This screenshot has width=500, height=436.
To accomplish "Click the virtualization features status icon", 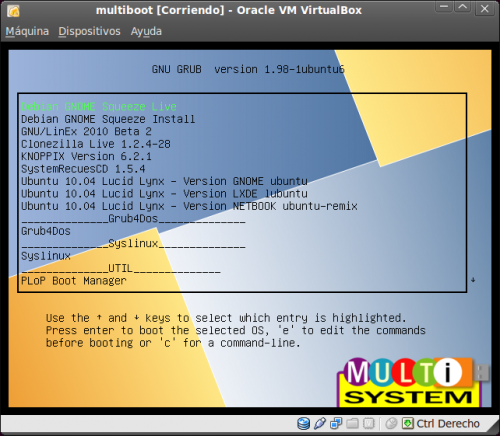I will (x=369, y=423).
